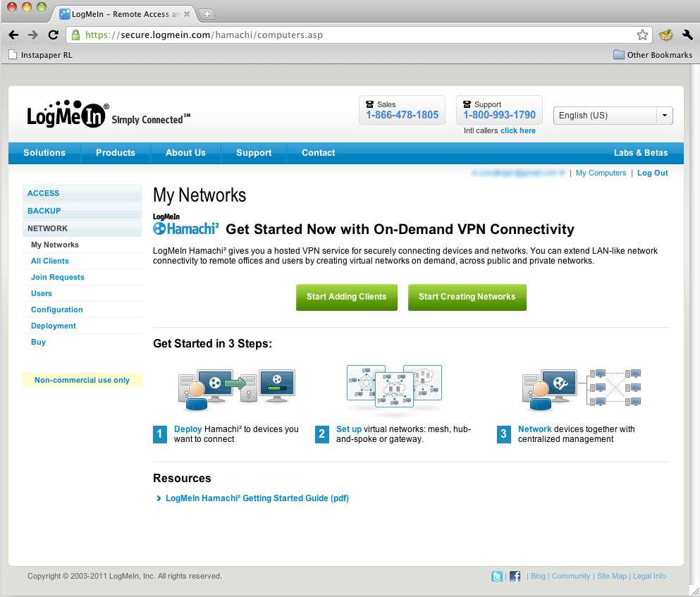Viewport: 700px width, 597px height.
Task: Open the Facebook icon in the footer
Action: 515,577
